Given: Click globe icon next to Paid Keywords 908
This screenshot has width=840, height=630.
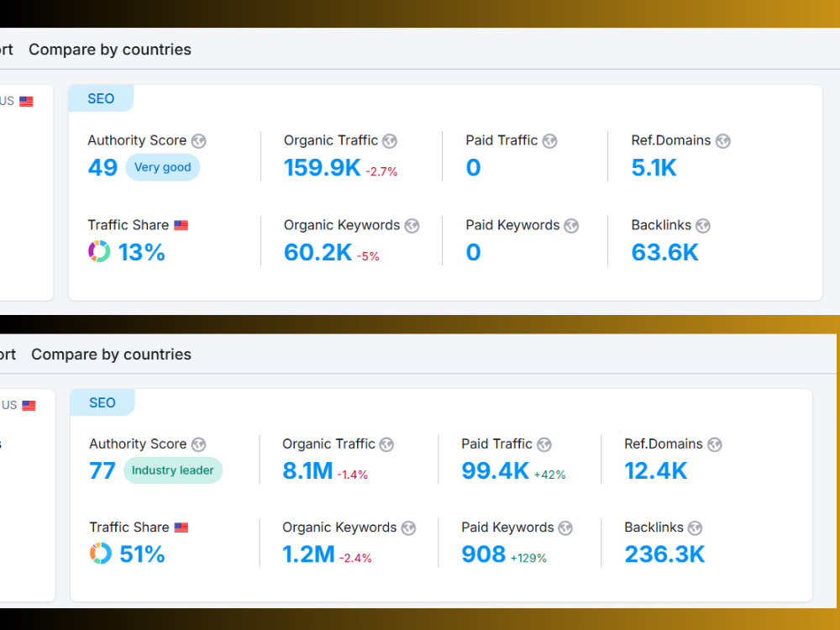Looking at the screenshot, I should click(565, 528).
